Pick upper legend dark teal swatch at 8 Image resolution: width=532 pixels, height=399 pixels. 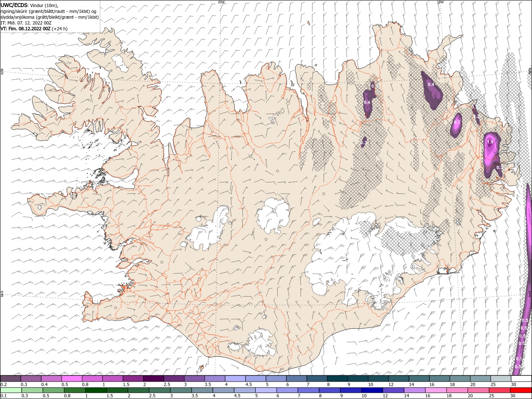[x=337, y=379]
